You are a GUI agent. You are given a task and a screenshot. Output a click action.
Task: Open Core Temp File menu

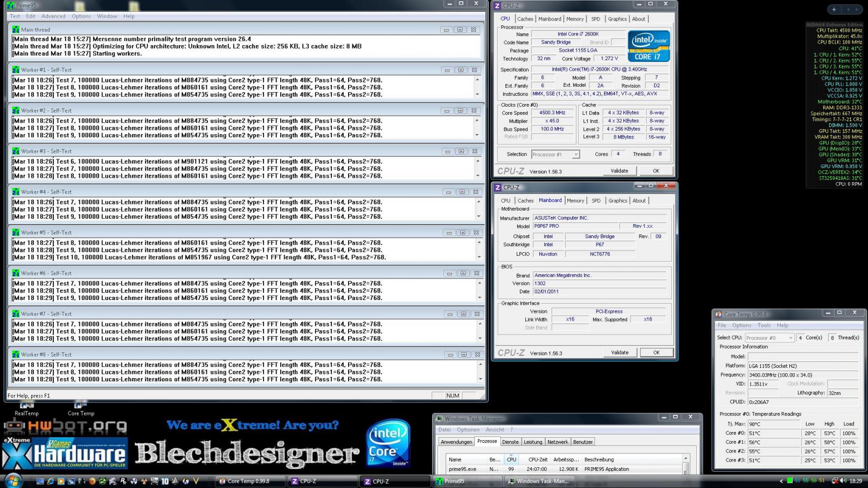[721, 325]
